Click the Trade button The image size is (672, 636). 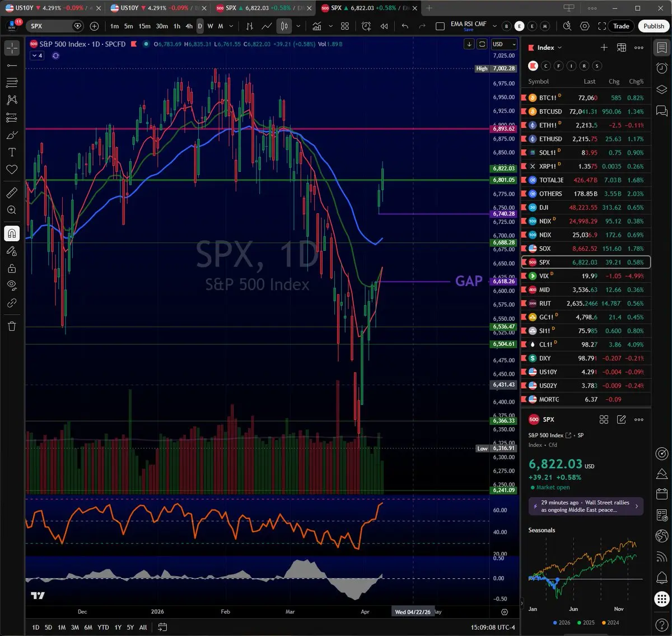pos(621,26)
